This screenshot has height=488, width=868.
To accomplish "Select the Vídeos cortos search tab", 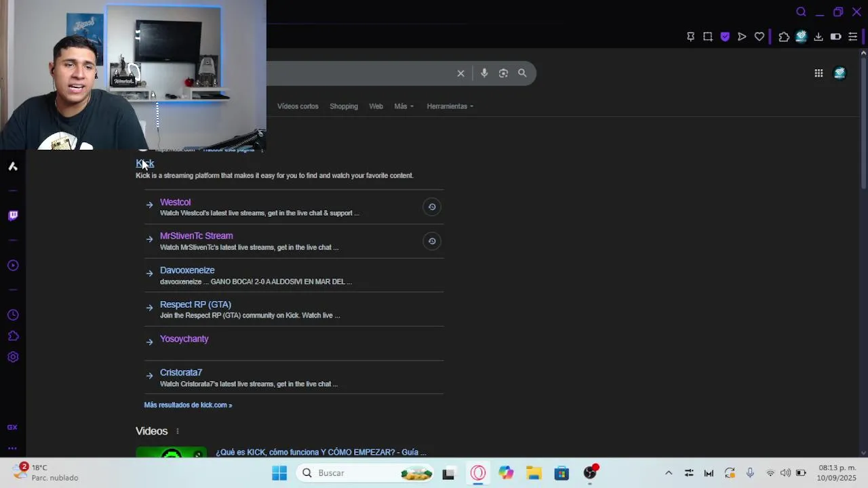I will click(298, 106).
